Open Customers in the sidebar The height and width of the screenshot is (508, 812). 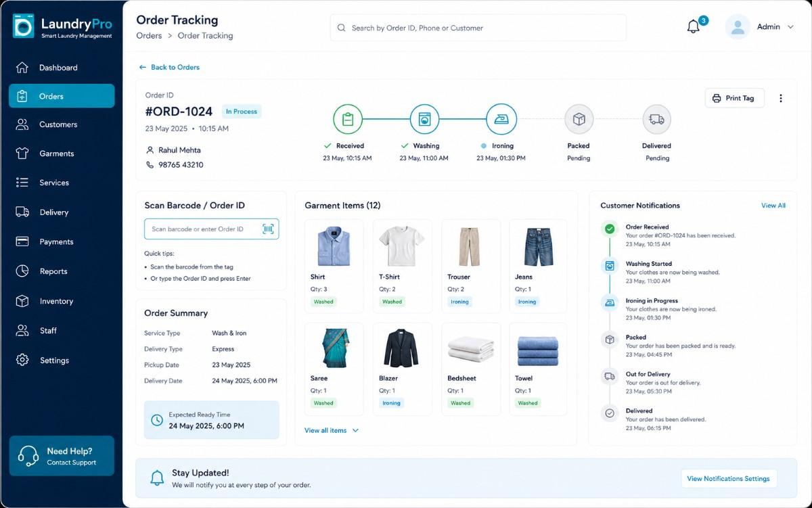click(62, 124)
